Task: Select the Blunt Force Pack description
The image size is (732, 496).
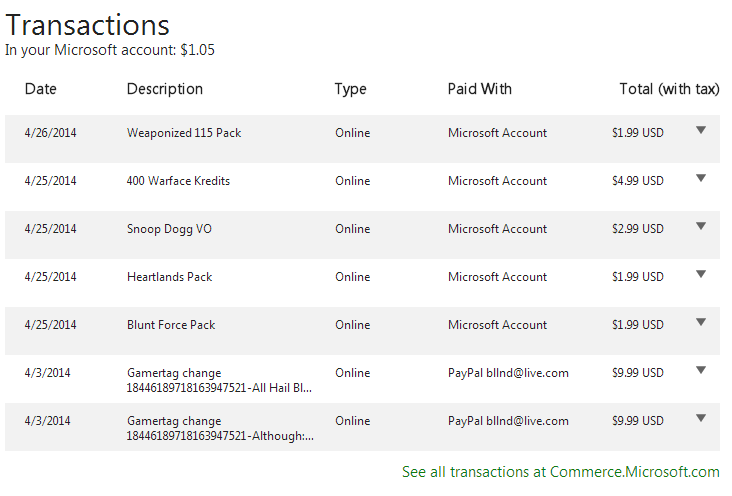Action: tap(171, 325)
